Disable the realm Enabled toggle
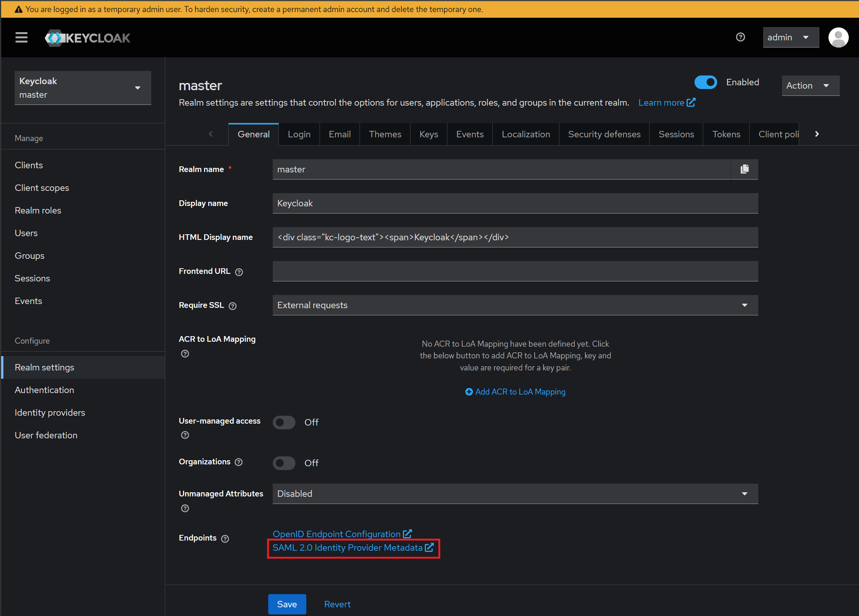Screen dimensions: 859x616 705,82
